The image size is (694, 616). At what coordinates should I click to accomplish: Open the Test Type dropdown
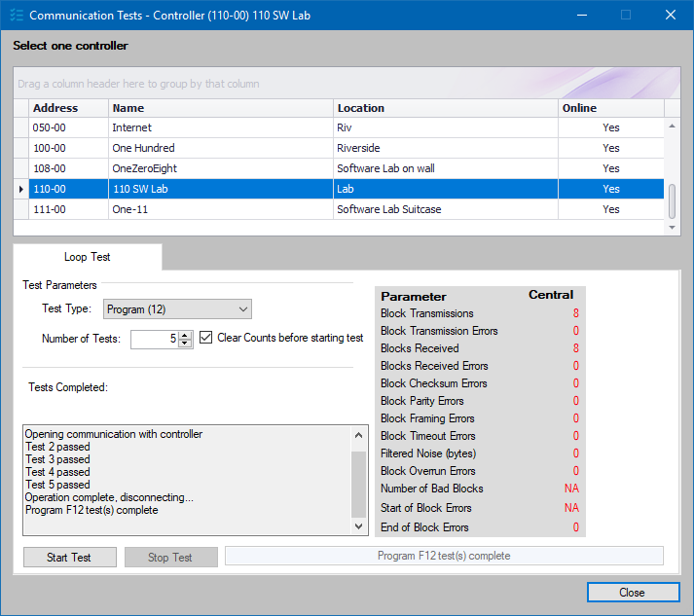(x=177, y=309)
